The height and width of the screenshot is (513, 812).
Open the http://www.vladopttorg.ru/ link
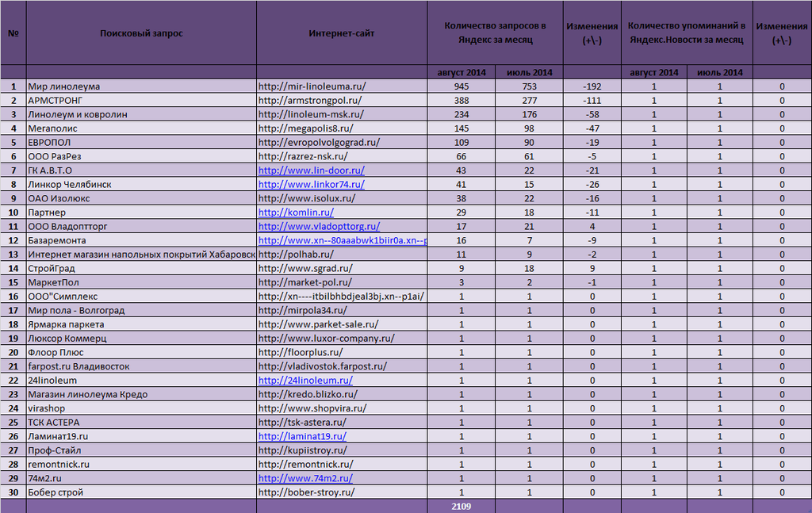(x=319, y=226)
